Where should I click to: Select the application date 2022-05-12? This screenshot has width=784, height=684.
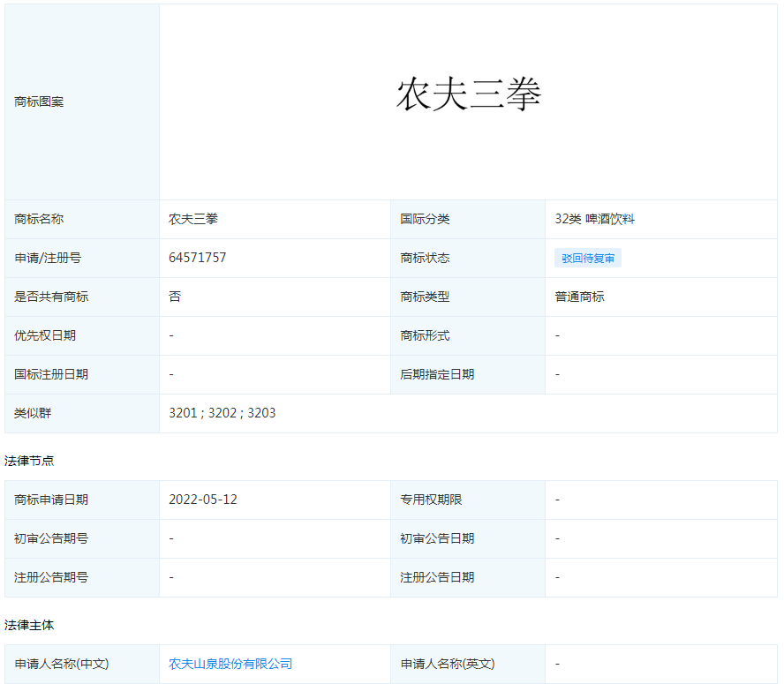pos(203,500)
